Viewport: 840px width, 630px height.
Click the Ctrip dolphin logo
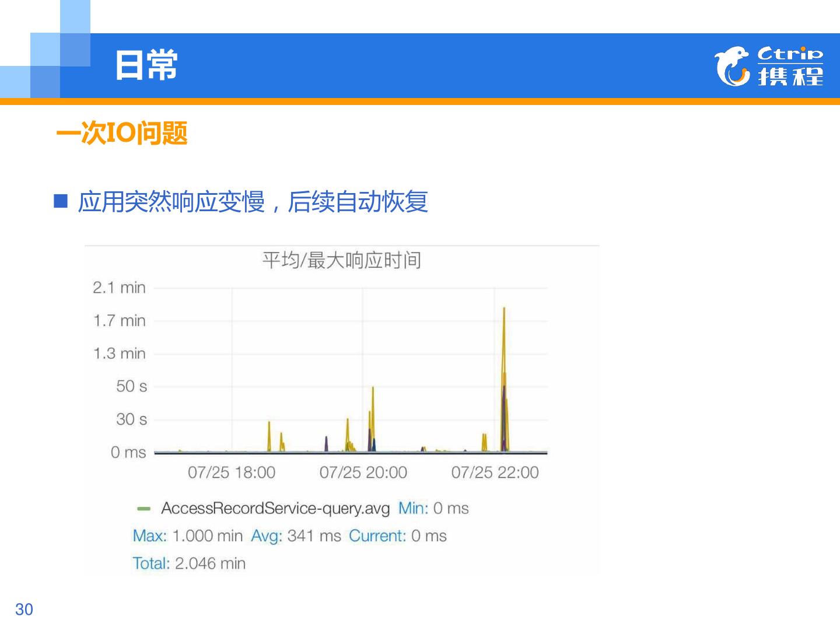coord(732,66)
